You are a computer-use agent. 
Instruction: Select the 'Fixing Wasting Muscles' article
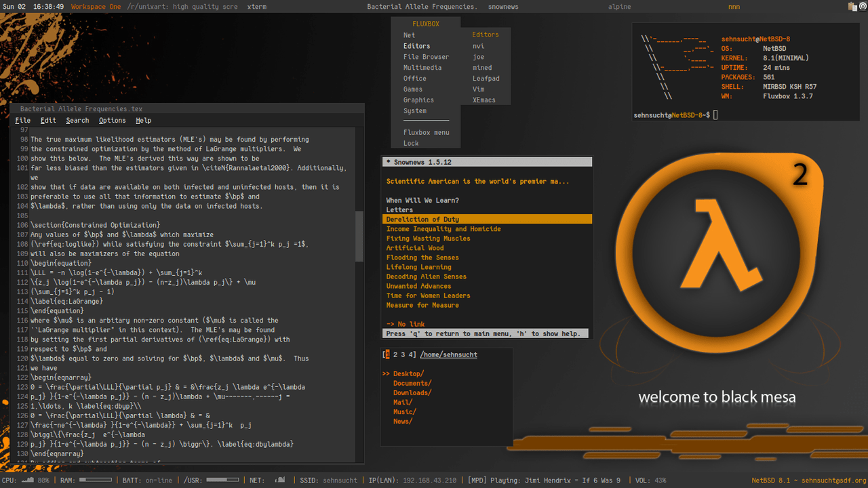[427, 239]
